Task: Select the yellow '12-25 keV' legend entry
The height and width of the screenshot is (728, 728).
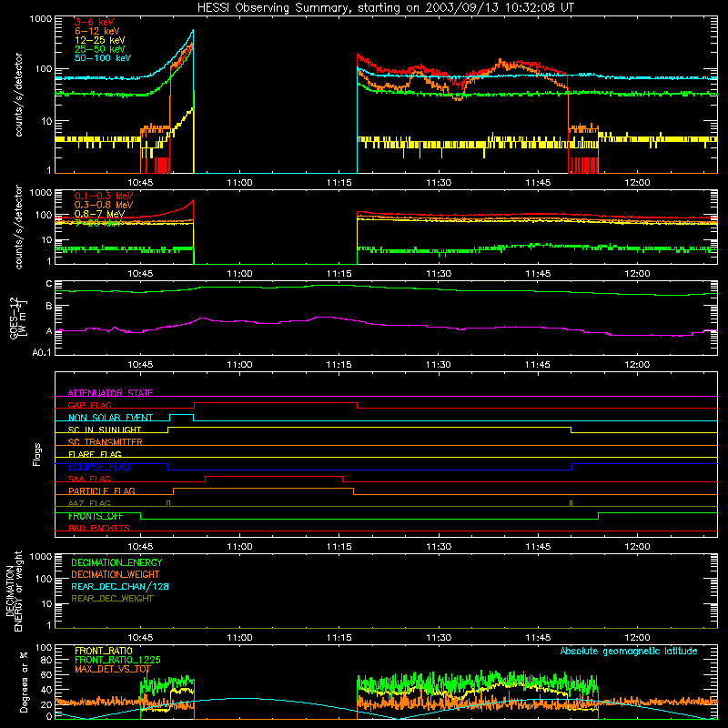Action: pos(99,40)
